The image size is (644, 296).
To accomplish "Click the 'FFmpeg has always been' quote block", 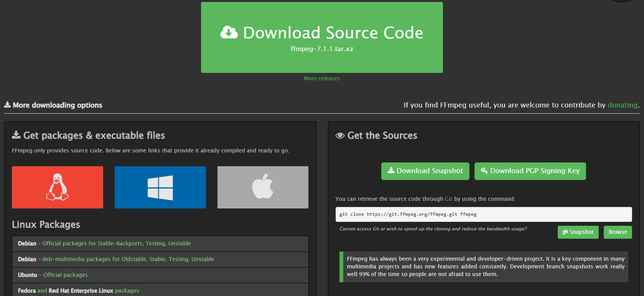I will (484, 266).
